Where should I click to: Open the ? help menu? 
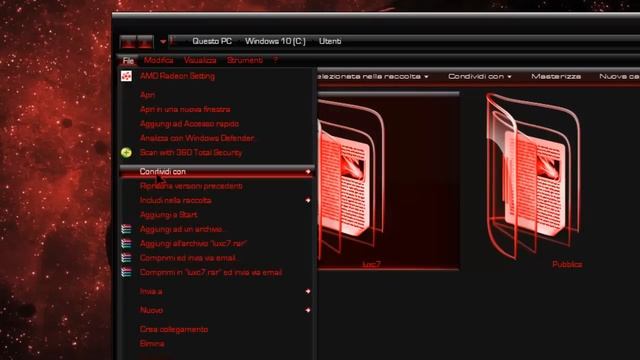coord(276,60)
